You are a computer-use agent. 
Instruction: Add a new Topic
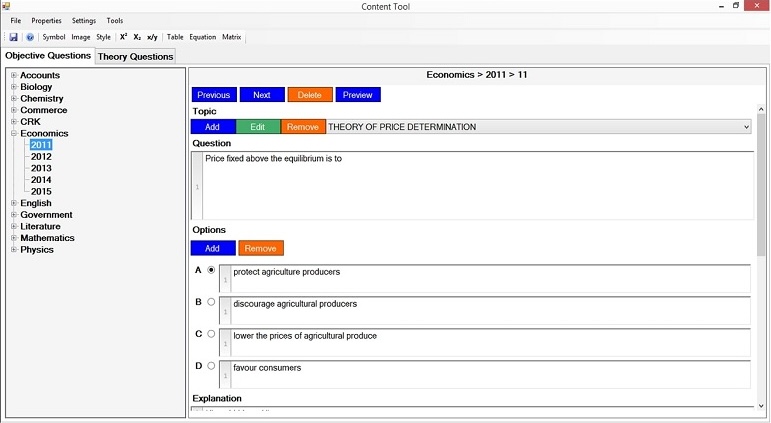point(213,127)
